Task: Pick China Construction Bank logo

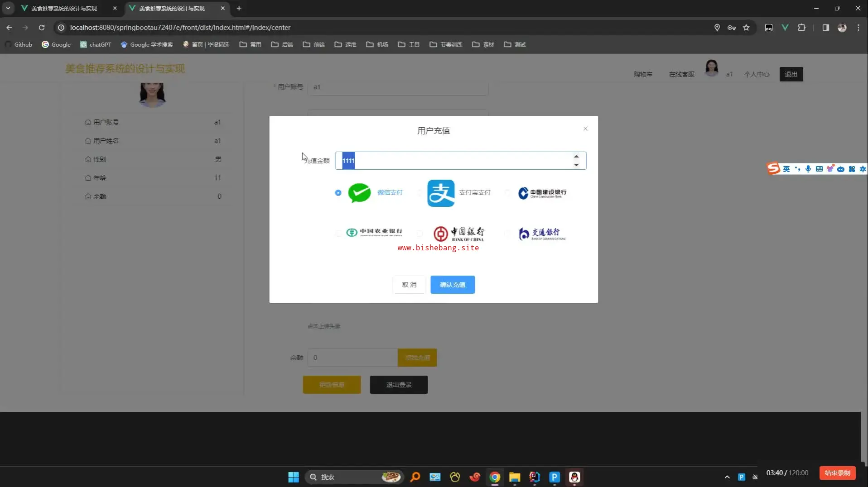Action: click(542, 193)
